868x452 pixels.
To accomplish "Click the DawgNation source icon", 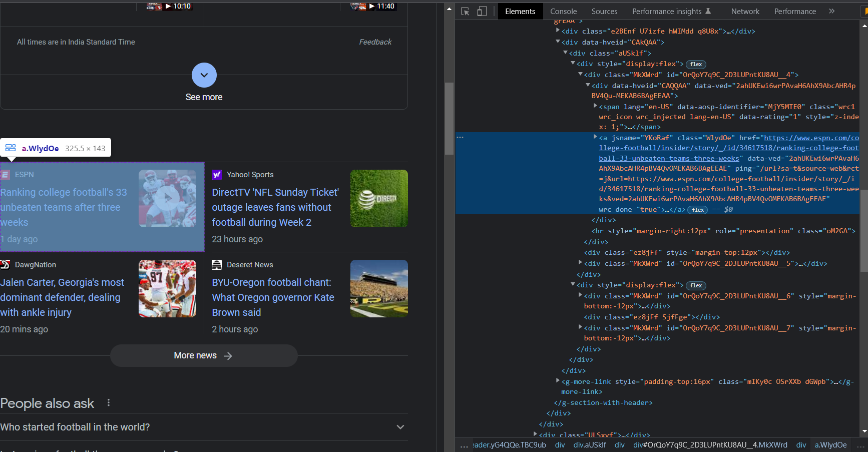I will pyautogui.click(x=6, y=265).
